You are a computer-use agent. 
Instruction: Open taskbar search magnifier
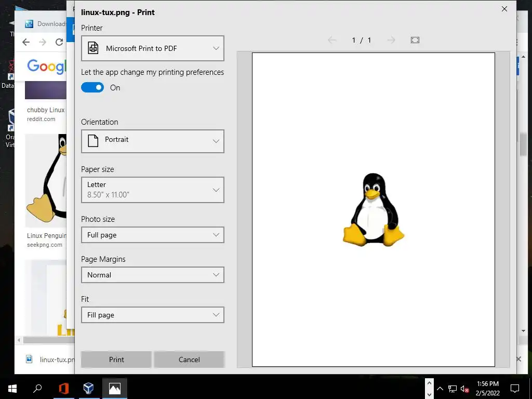37,388
